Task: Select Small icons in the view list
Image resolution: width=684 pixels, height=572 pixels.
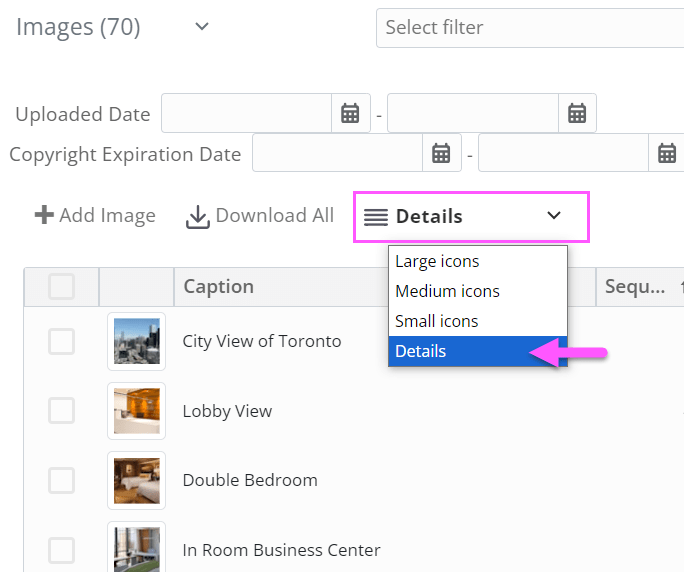Action: coord(437,321)
